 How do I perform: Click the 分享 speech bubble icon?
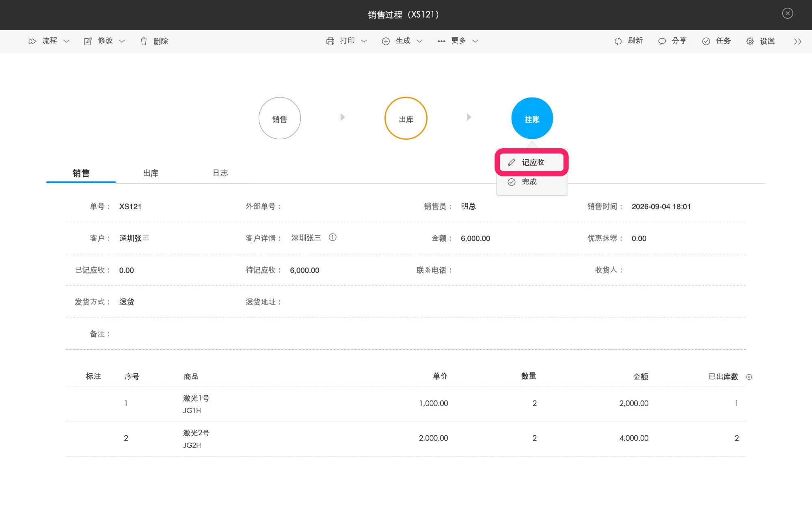(662, 41)
